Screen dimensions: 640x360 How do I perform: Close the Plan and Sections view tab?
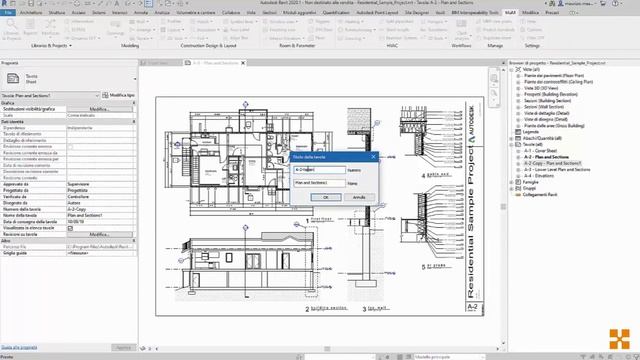coord(243,63)
